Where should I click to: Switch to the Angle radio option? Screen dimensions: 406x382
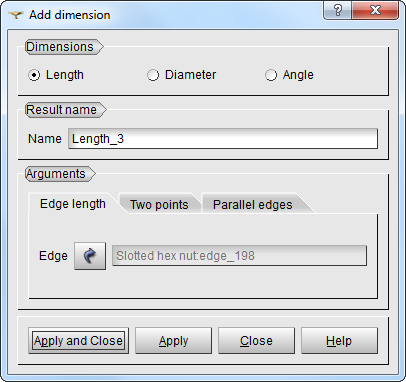(x=271, y=75)
